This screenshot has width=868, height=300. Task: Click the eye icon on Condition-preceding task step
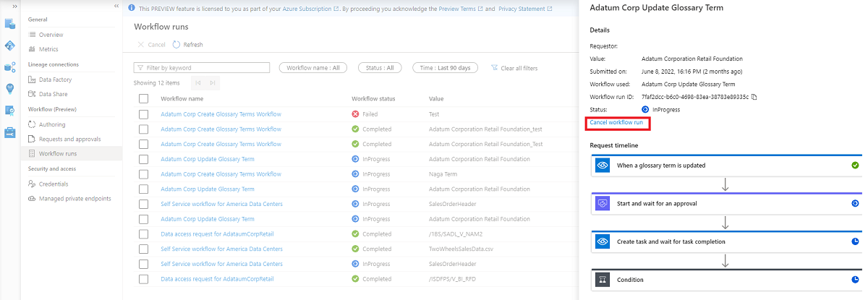603,241
